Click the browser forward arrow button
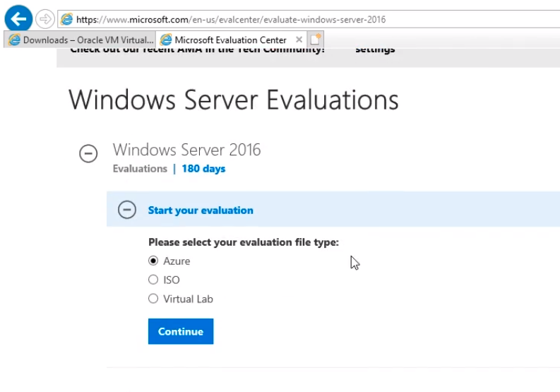 click(x=45, y=19)
